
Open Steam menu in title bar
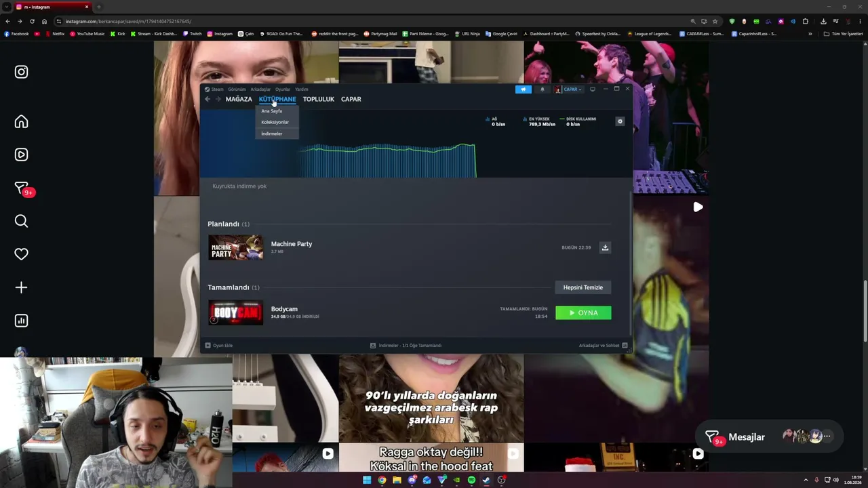(214, 89)
